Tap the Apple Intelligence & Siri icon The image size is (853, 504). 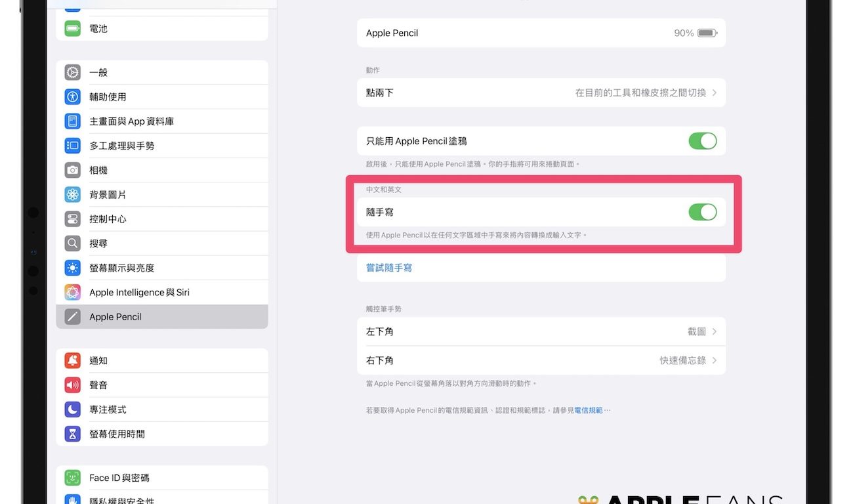[73, 293]
